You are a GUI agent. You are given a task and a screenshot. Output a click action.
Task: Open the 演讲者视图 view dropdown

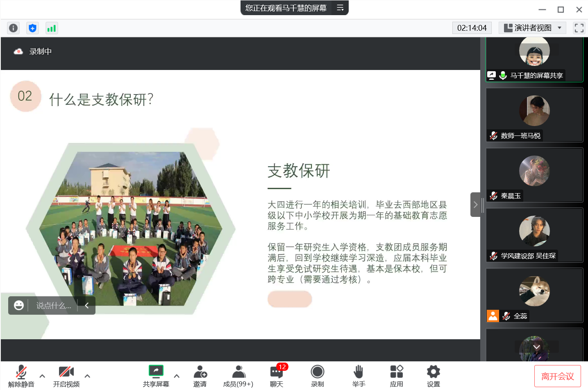(532, 28)
